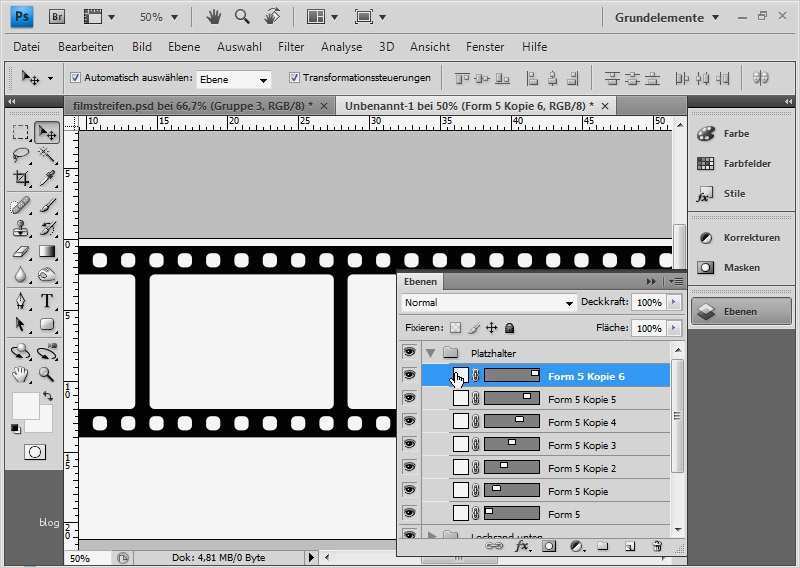
Task: Open the Normal blend mode dropdown
Action: pos(489,303)
